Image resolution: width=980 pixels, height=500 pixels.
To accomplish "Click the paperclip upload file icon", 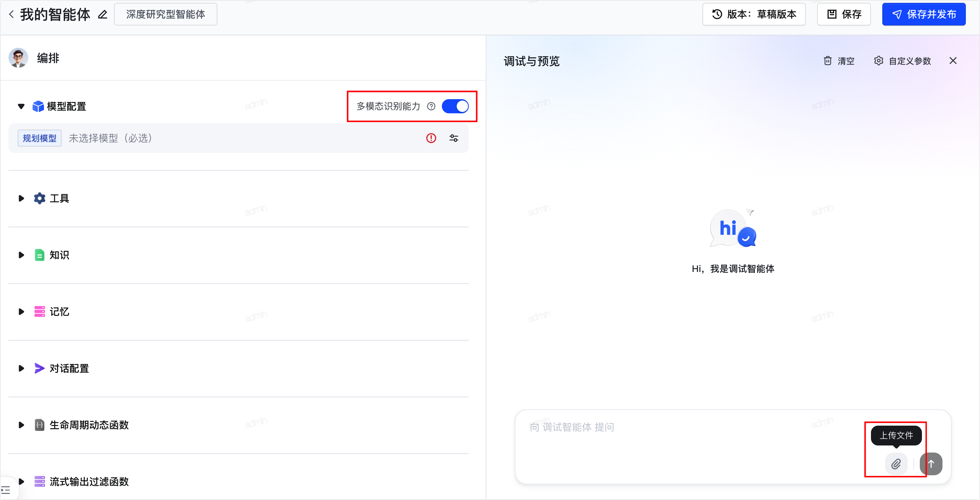I will coord(896,464).
